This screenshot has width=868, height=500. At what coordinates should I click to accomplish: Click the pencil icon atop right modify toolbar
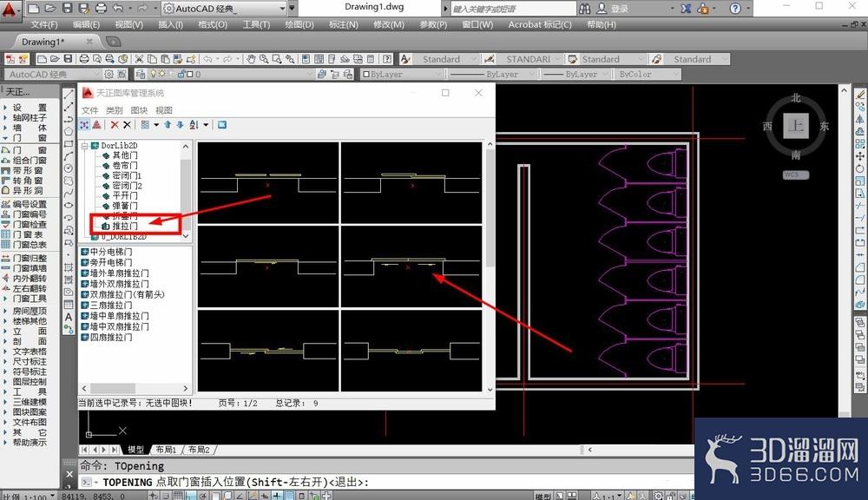point(860,95)
